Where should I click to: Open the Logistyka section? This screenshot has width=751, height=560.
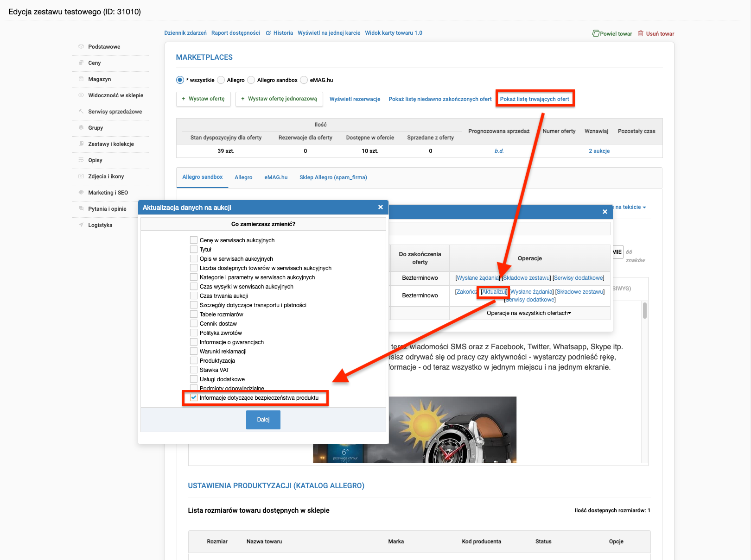pos(100,225)
